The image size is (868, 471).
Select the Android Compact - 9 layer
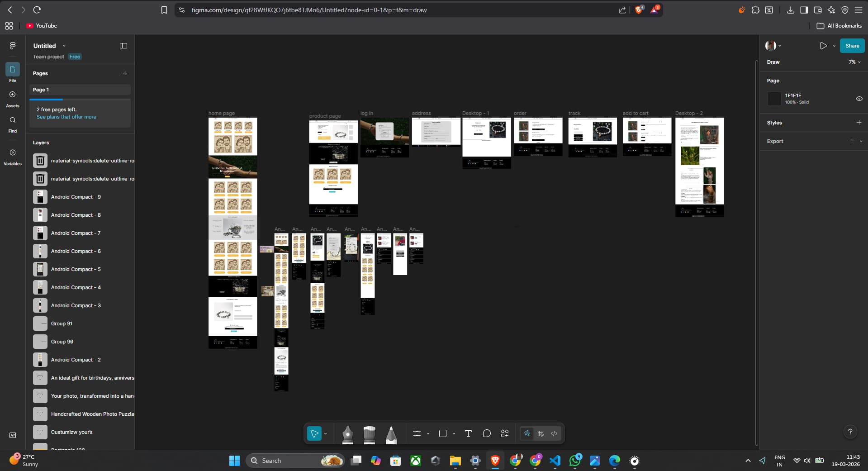coord(76,197)
